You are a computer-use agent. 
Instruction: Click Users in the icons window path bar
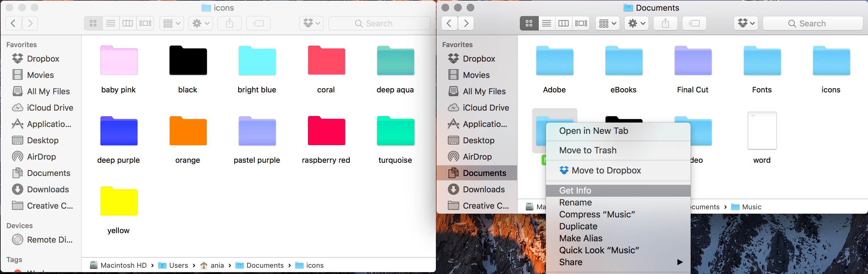(x=173, y=265)
